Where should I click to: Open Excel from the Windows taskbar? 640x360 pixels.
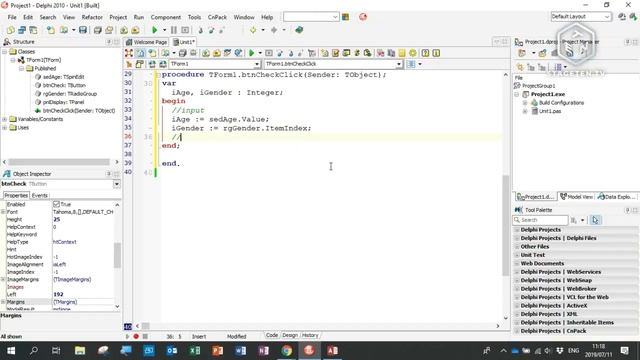click(x=195, y=351)
